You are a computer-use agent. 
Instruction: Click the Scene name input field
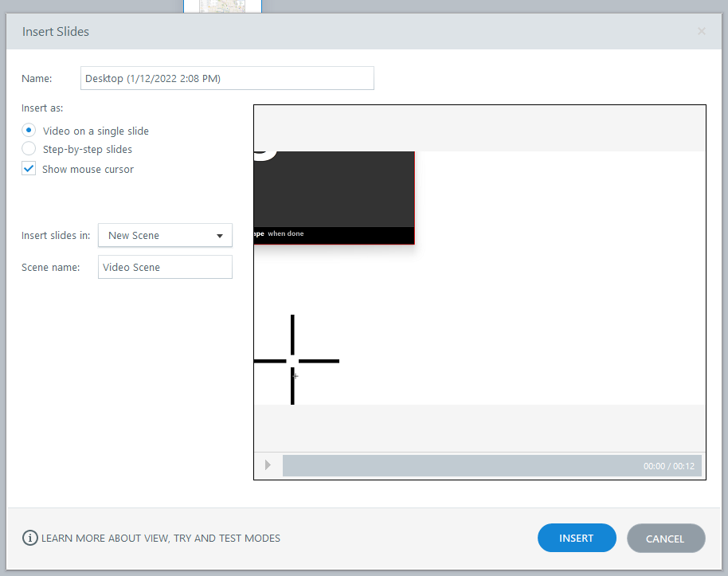click(x=165, y=267)
